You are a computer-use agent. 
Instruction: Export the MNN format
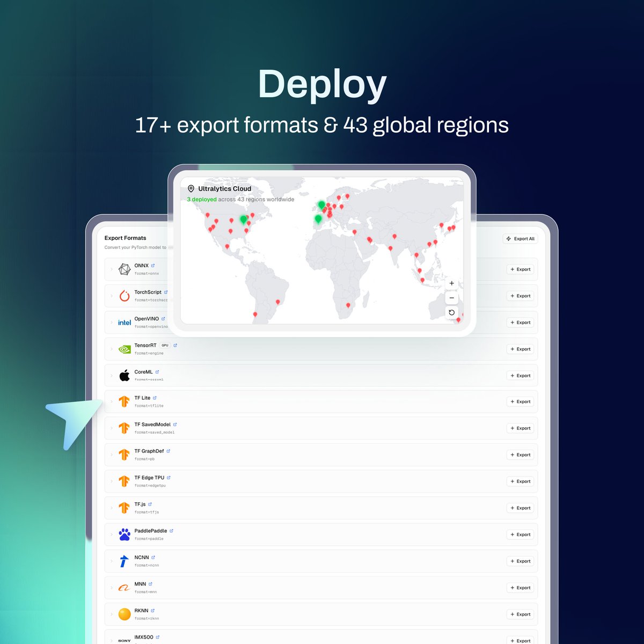click(521, 588)
